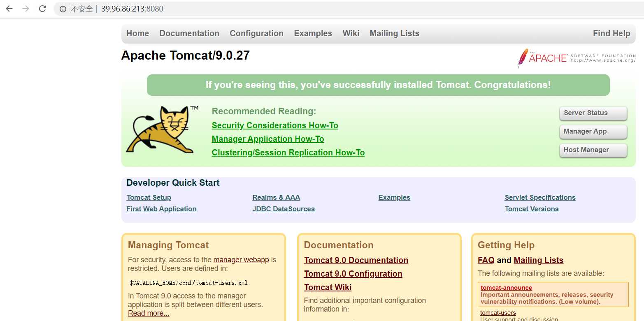Click the Manager App button
This screenshot has width=644, height=321.
coord(593,132)
